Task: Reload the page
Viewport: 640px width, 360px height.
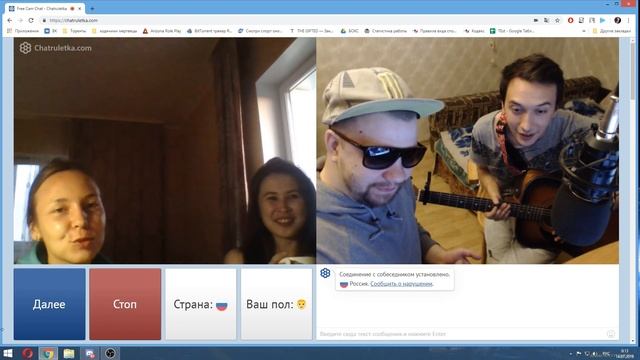Action: tap(31, 20)
